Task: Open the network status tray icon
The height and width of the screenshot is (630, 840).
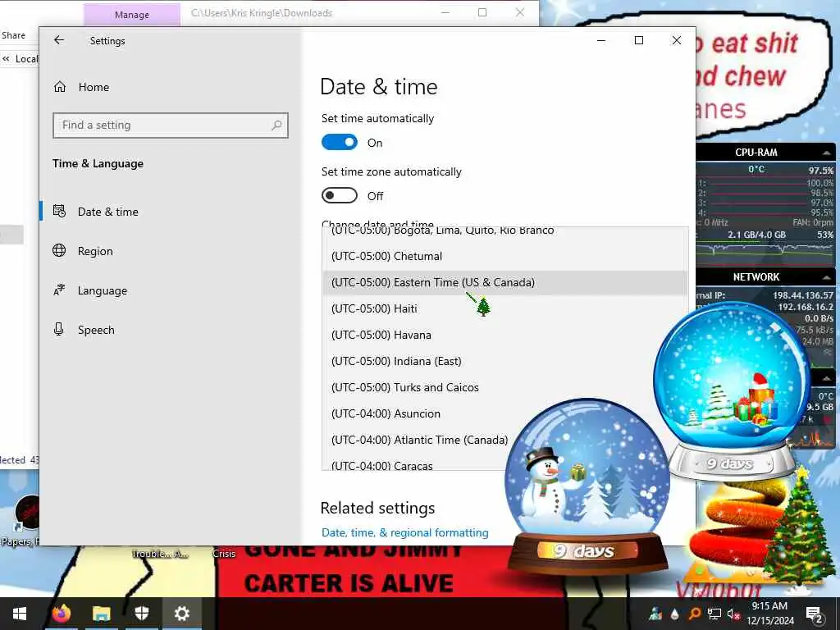Action: point(714,614)
